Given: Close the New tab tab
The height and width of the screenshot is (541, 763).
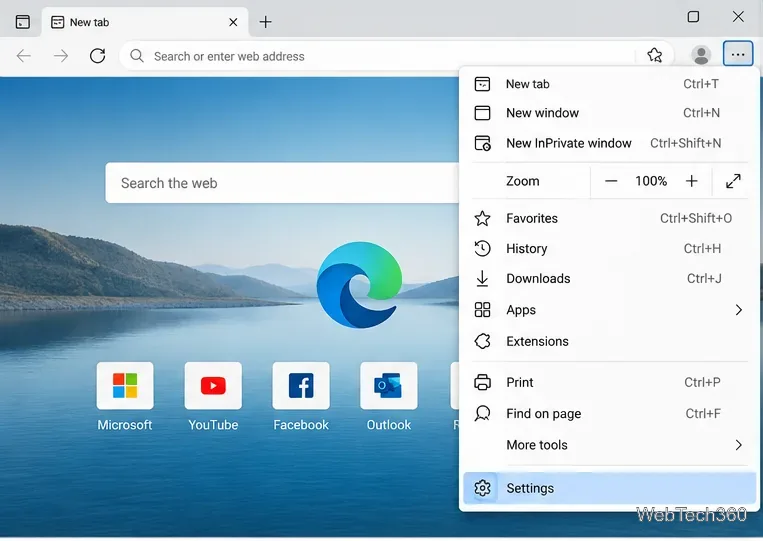Looking at the screenshot, I should pos(233,22).
